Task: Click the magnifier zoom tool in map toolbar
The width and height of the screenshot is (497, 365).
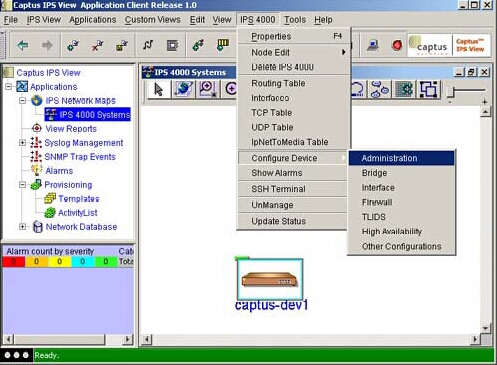Action: point(207,89)
